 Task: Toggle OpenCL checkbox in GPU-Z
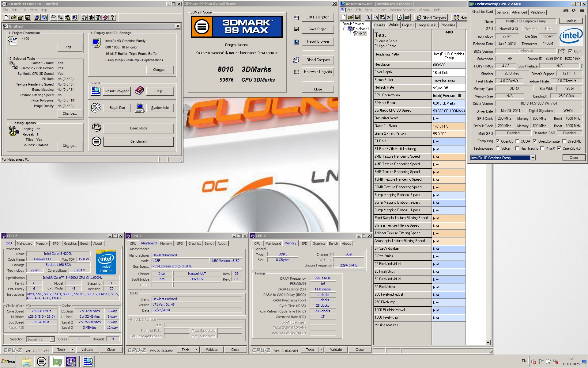(498, 141)
